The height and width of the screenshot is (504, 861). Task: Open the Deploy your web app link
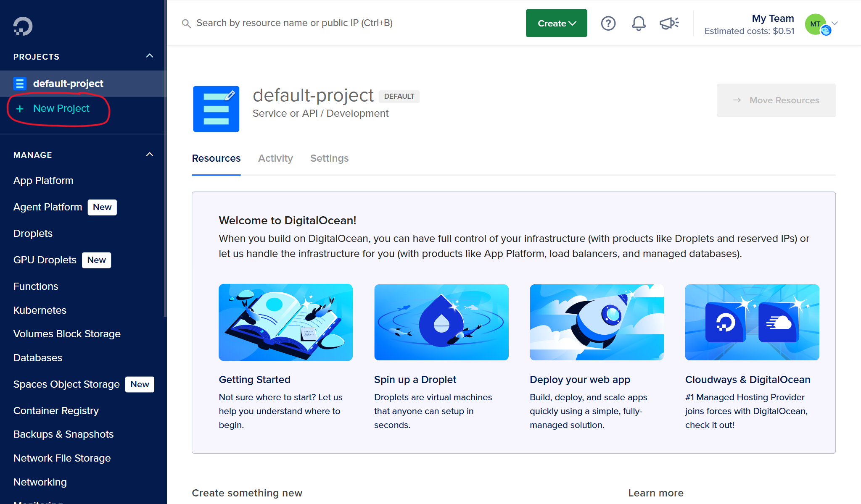580,380
